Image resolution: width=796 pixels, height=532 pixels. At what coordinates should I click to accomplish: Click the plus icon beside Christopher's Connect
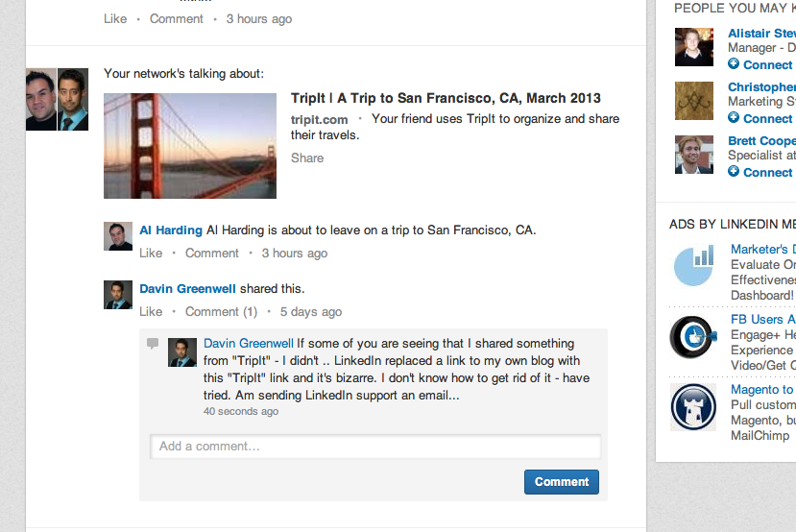[x=733, y=117]
